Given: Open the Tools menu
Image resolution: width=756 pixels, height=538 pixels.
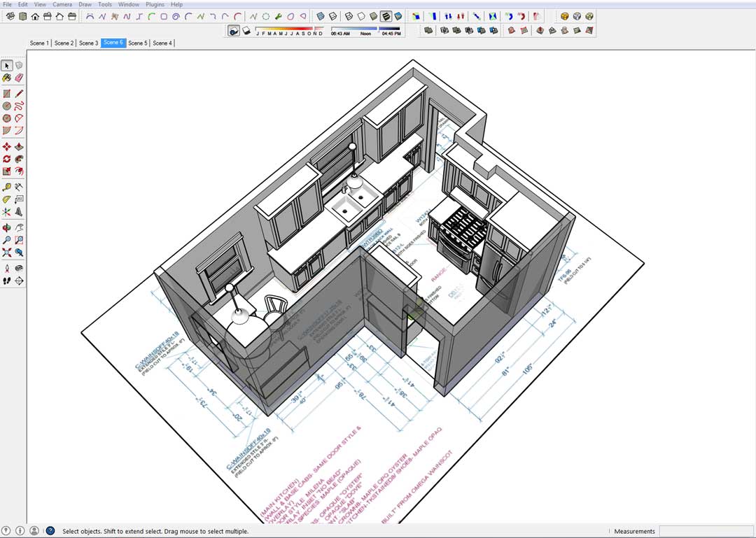Looking at the screenshot, I should tap(104, 4).
